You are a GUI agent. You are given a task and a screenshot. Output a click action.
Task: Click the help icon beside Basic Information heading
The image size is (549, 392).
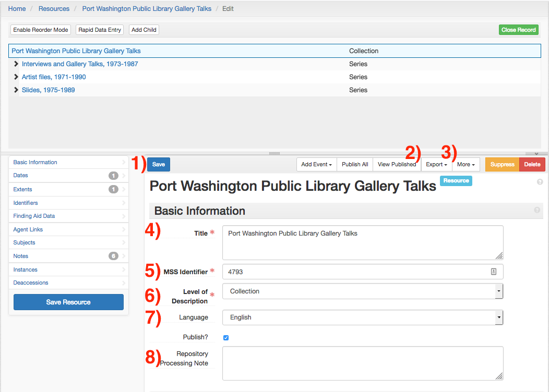pyautogui.click(x=537, y=211)
